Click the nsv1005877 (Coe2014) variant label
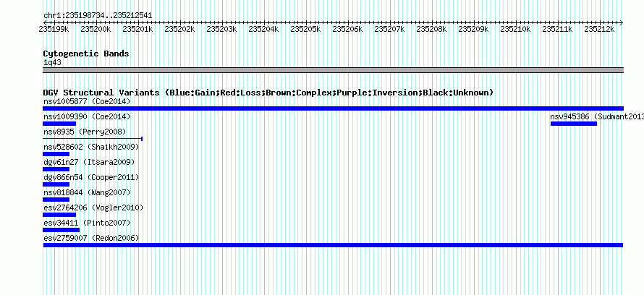Image resolution: width=644 pixels, height=295 pixels. 87,101
